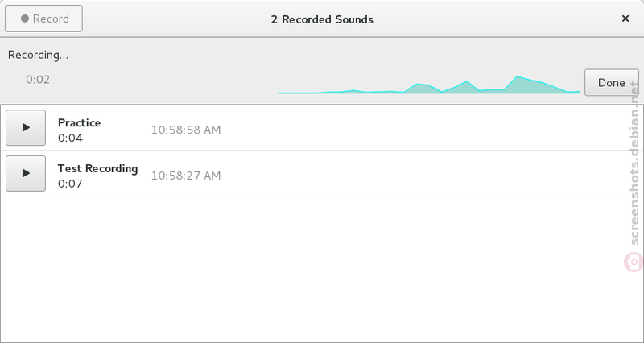644x343 pixels.
Task: Click the 'Recording...' status label
Action: (x=38, y=55)
